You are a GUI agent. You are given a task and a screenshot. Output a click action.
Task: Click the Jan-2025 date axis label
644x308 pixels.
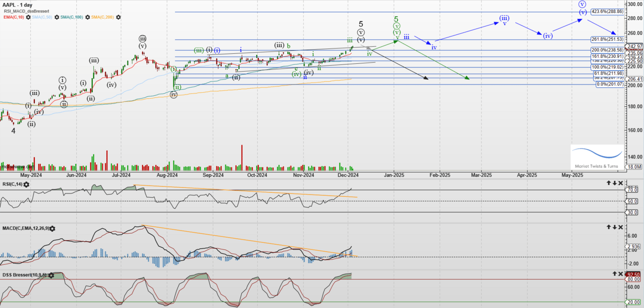click(x=394, y=175)
